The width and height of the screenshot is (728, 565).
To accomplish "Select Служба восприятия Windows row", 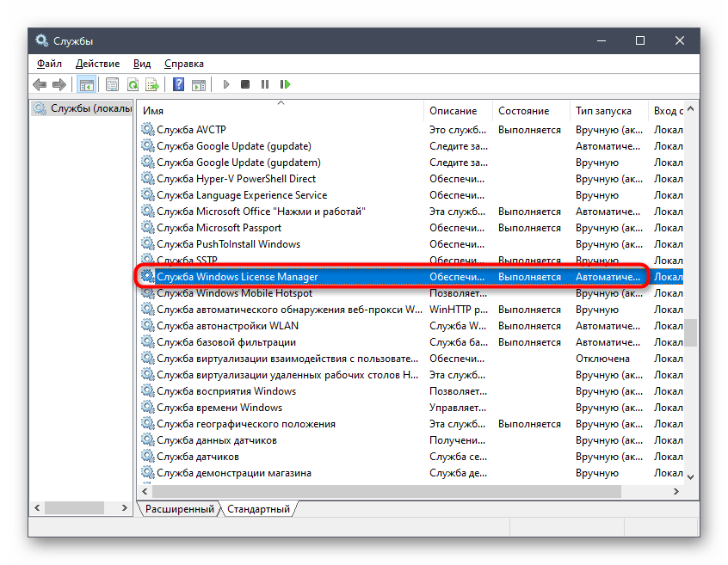I will pyautogui.click(x=411, y=391).
